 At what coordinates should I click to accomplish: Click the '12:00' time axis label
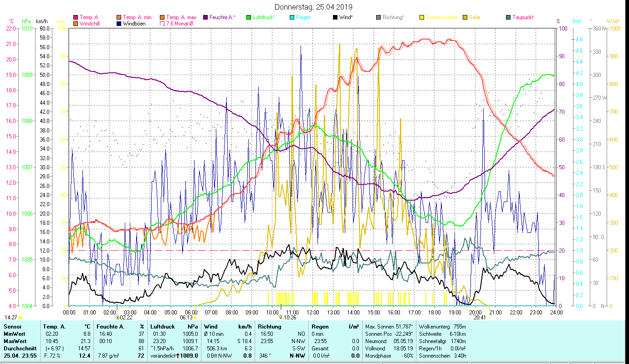[313, 313]
